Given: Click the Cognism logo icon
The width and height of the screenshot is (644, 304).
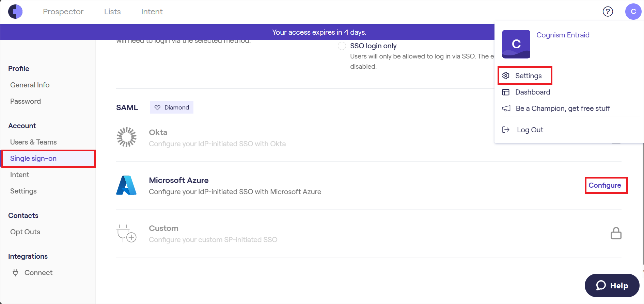Looking at the screenshot, I should click(x=15, y=12).
